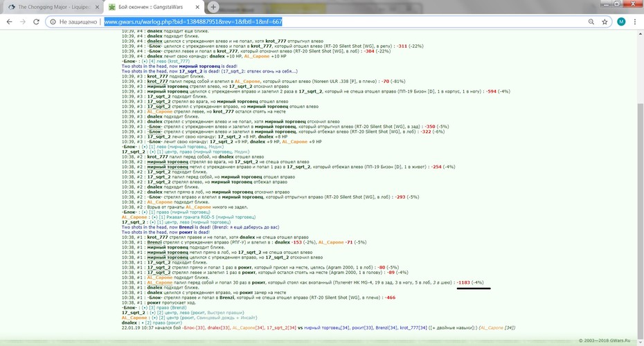Switch to 'The Chongqing Major - Liquipedia' tab
The image size is (644, 346).
[x=52, y=7]
